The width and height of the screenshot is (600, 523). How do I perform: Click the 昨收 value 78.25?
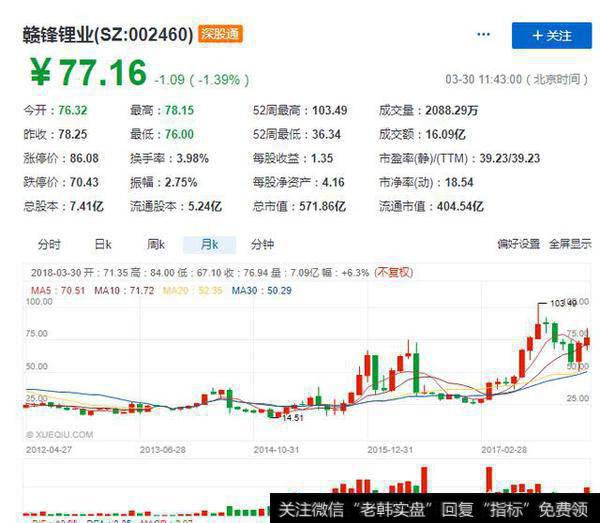click(73, 134)
